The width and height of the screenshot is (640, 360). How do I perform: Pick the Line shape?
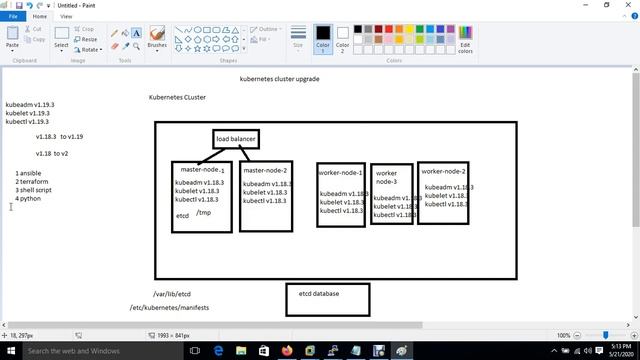click(179, 30)
